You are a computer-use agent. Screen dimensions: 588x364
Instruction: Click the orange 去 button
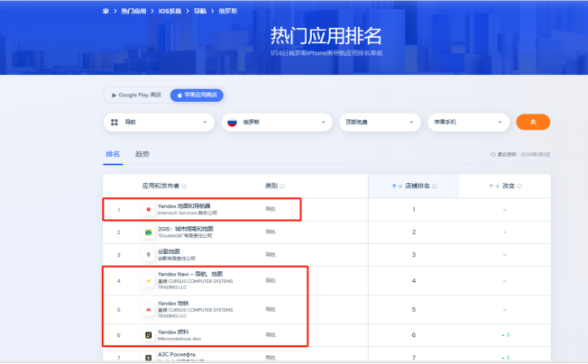point(533,122)
